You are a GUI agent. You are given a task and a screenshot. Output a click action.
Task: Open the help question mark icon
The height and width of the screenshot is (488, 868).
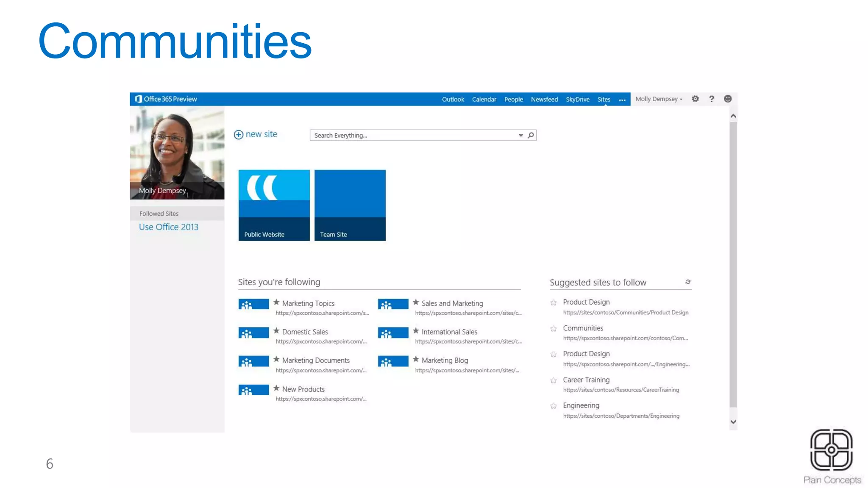(712, 99)
